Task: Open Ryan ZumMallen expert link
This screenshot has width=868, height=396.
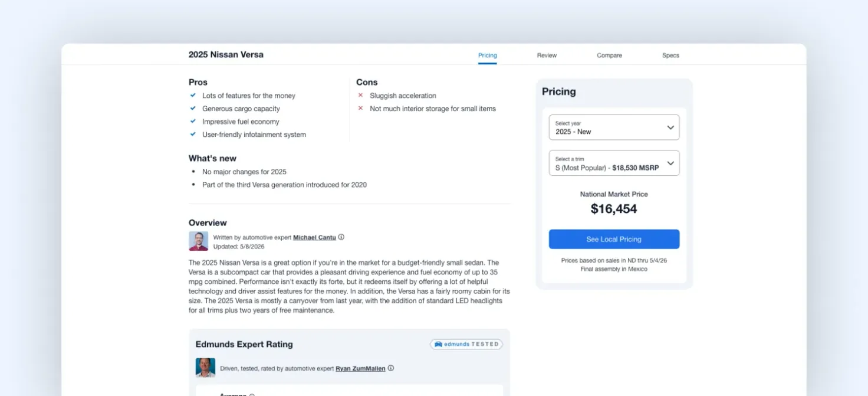Action: coord(360,368)
